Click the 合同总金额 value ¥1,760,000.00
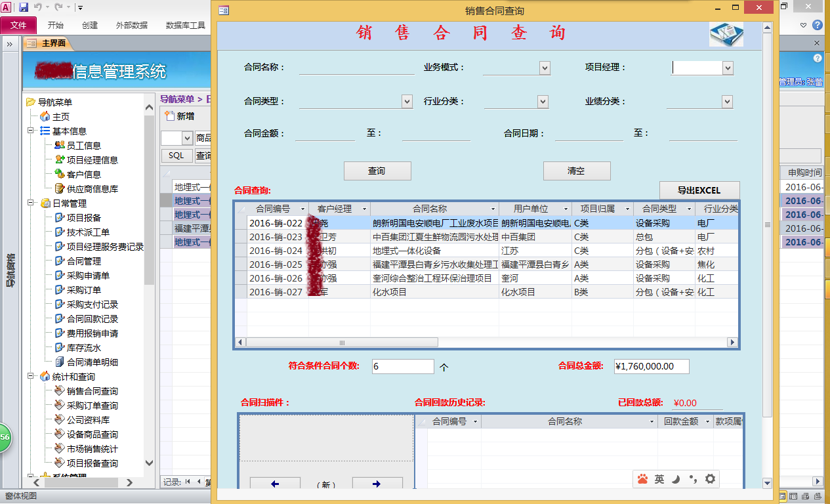The height and width of the screenshot is (504, 830). pyautogui.click(x=652, y=367)
